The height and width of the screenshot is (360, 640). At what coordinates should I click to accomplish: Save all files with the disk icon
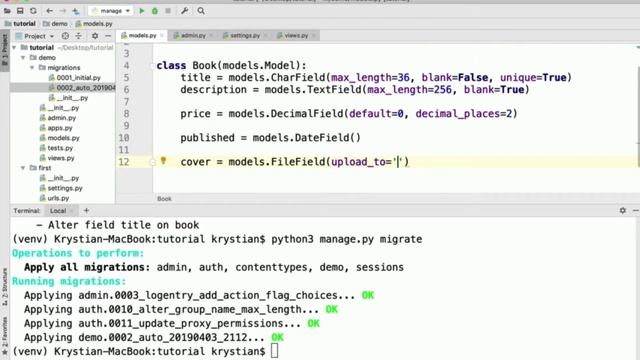[x=20, y=11]
